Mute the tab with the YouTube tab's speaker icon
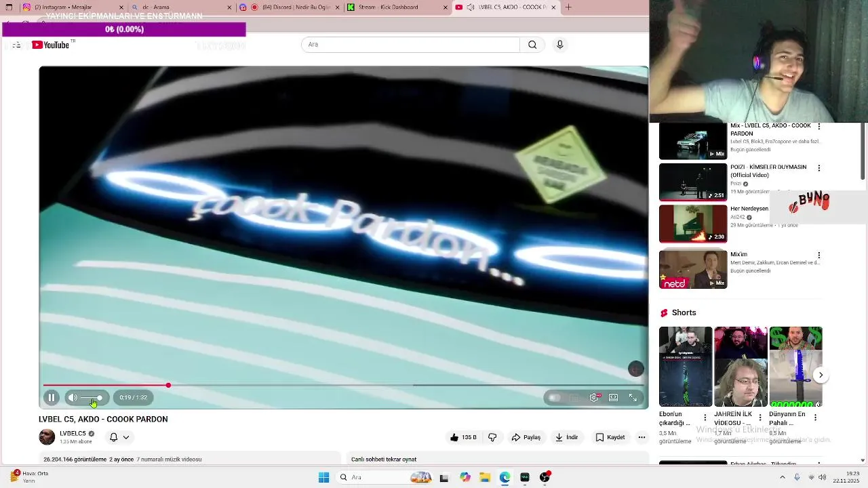Viewport: 868px width, 488px height. click(471, 7)
